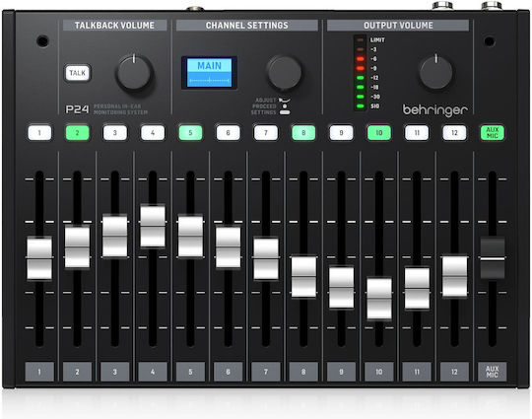Click the gray channel 7 label strip

pyautogui.click(x=266, y=372)
